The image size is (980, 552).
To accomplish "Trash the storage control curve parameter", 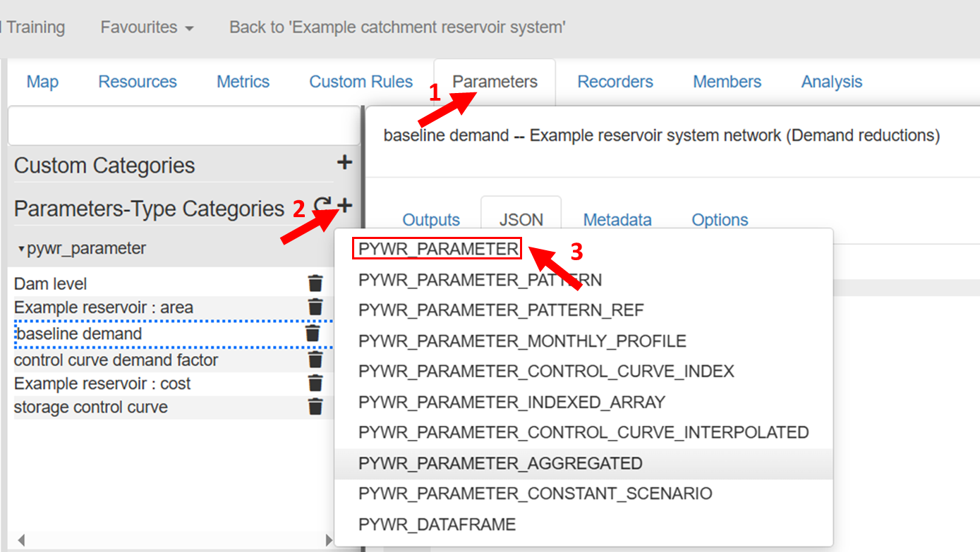I will [315, 407].
